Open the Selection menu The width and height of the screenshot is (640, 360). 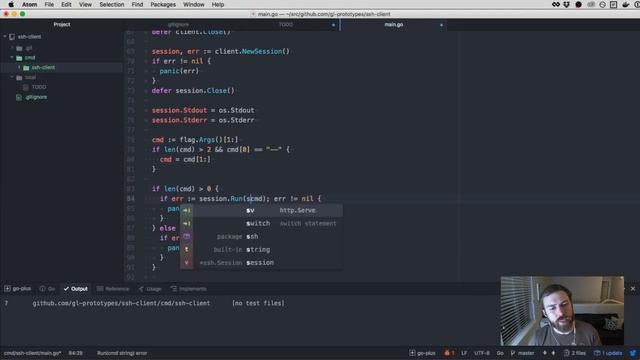pyautogui.click(x=111, y=4)
